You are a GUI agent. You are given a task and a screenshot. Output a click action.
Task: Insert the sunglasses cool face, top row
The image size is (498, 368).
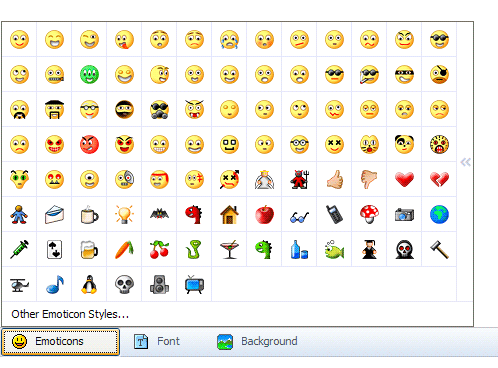coord(439,39)
